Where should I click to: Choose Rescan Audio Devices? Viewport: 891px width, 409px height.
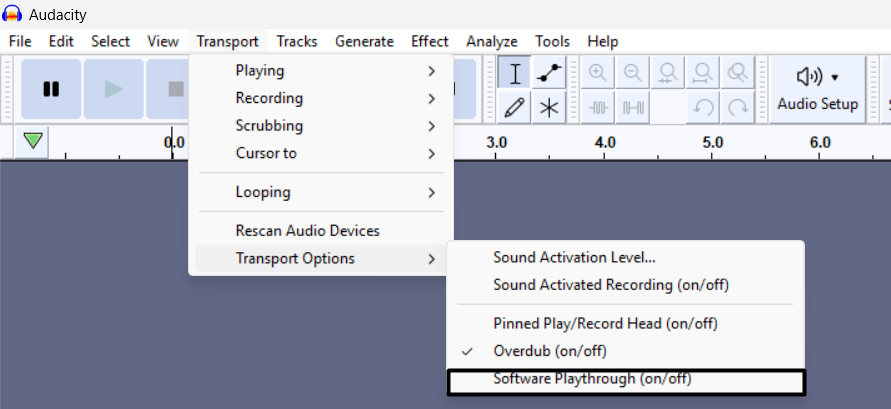(307, 231)
